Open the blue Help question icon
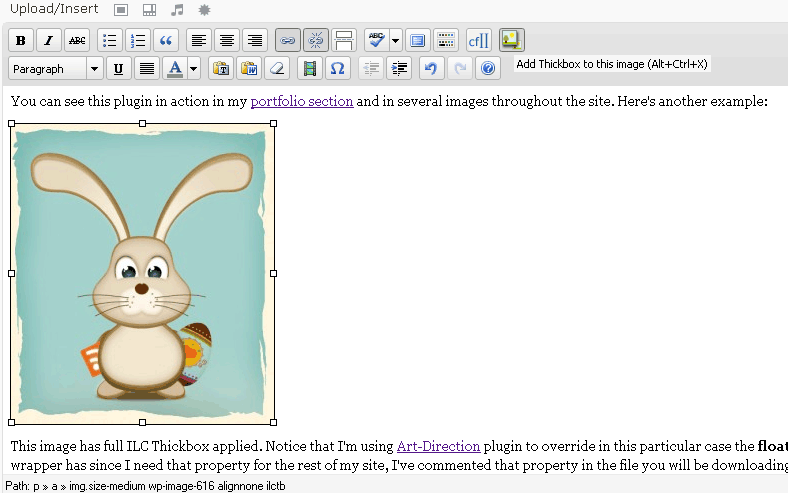This screenshot has width=788, height=493. [487, 68]
